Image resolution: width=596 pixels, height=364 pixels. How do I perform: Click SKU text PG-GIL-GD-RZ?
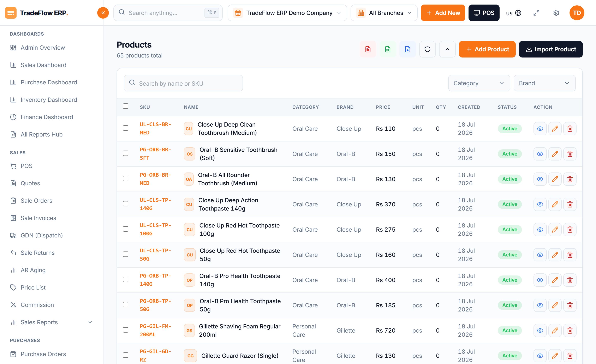tap(155, 356)
